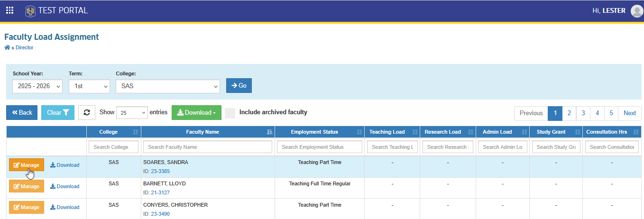Open the School Year dropdown
The image size is (644, 219).
[x=37, y=86]
